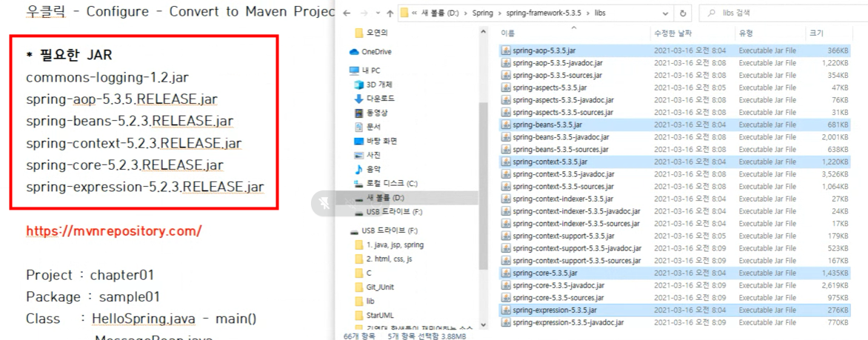This screenshot has height=340, width=868.
Task: Click HelloSpring.java text in document
Action: tap(144, 319)
